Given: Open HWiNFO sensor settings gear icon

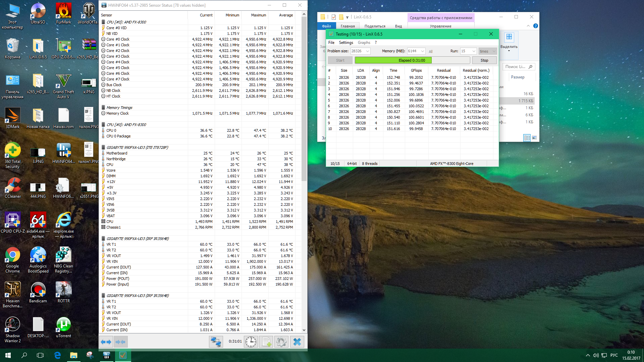Looking at the screenshot, I should coord(281,342).
